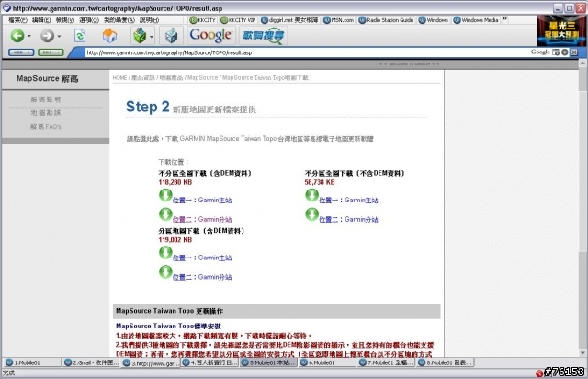Click the green Back arrow button
The image size is (588, 379).
tap(17, 36)
